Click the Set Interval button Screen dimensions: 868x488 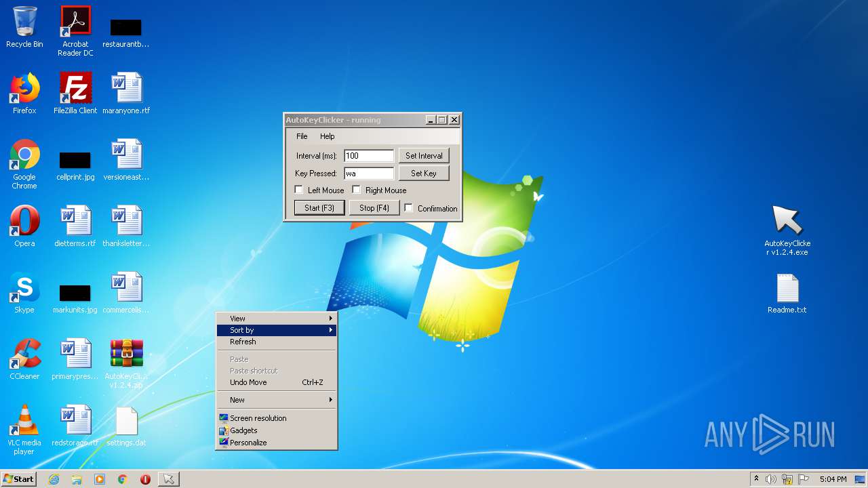pos(424,156)
